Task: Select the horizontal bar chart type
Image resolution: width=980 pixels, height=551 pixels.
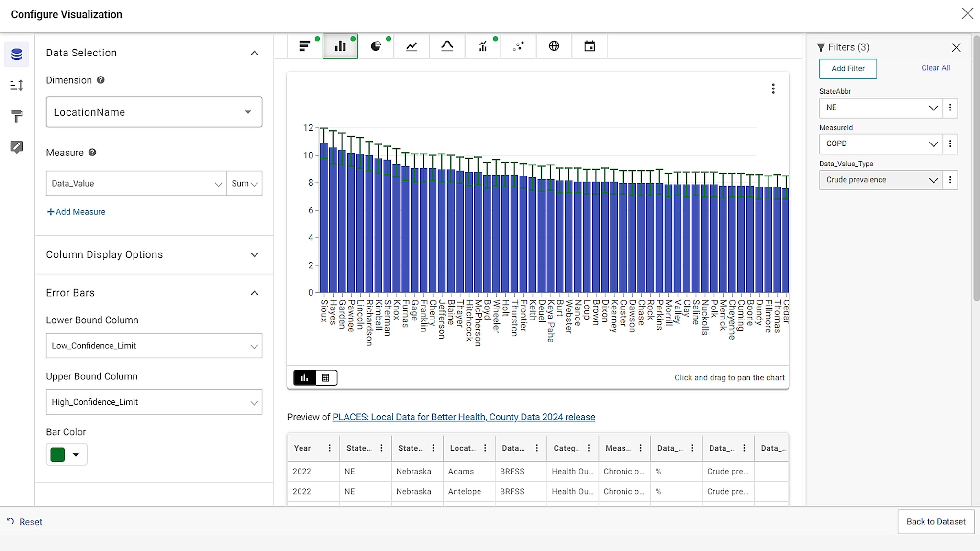Action: 305,46
